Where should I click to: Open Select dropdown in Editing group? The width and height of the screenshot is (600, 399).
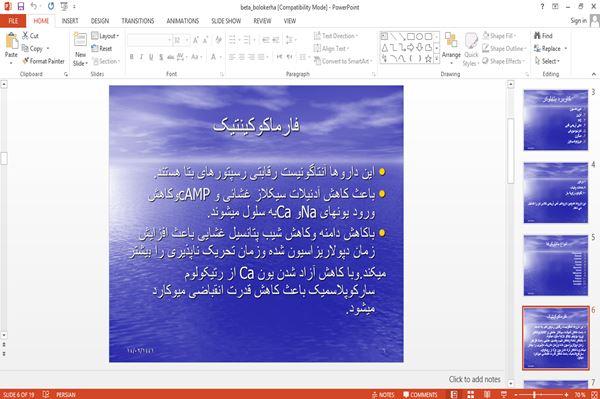[547, 61]
